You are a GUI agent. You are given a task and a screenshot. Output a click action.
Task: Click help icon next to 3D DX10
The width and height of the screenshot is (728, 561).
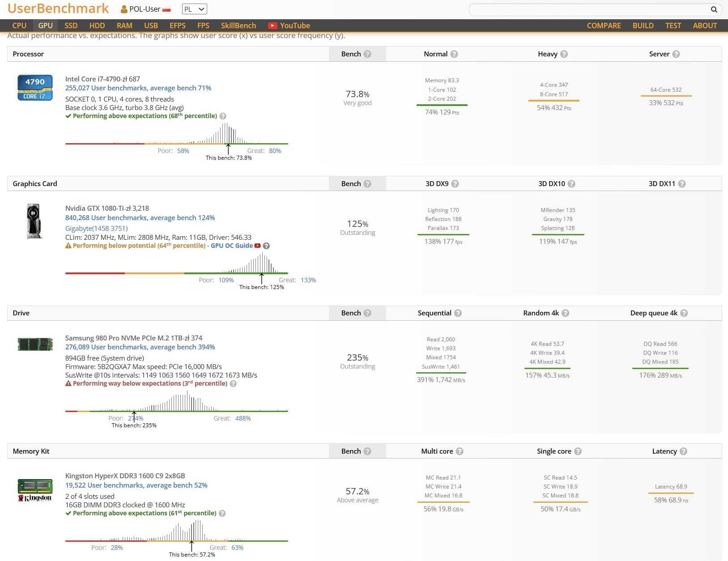point(571,184)
